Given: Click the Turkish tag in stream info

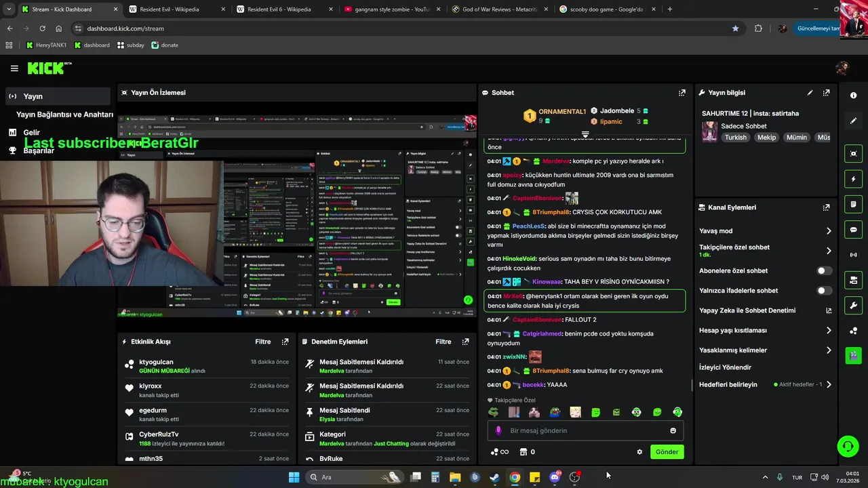Looking at the screenshot, I should [735, 138].
